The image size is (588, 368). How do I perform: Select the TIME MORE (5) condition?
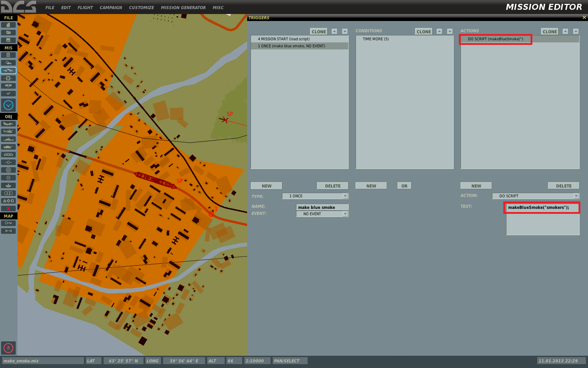click(405, 39)
